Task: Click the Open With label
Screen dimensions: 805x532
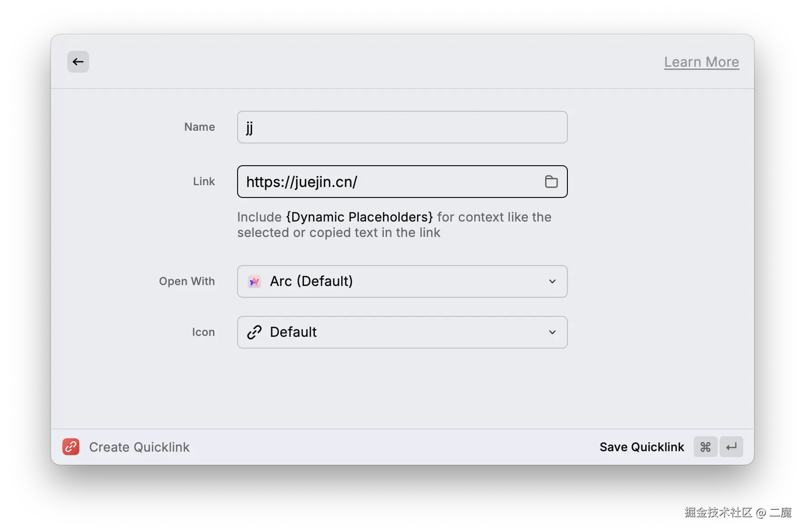Action: (x=187, y=281)
